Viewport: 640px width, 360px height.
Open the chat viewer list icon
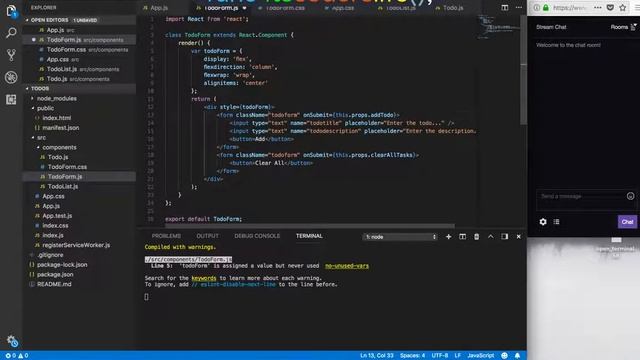click(x=556, y=222)
